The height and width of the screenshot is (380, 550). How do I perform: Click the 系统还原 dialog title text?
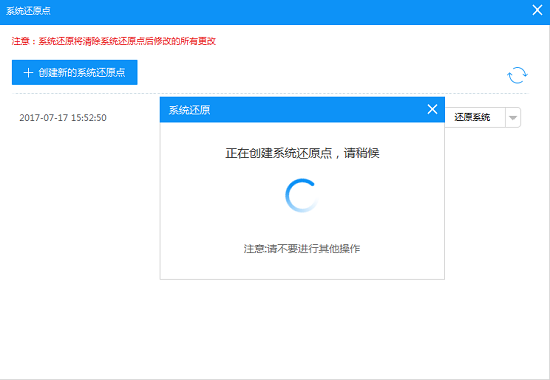(189, 110)
